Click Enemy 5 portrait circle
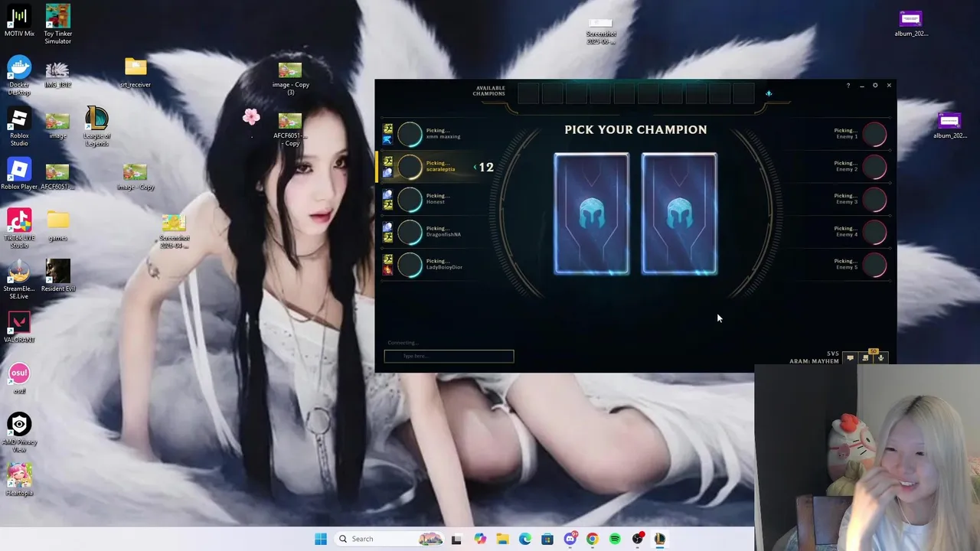The width and height of the screenshot is (980, 551). (874, 264)
